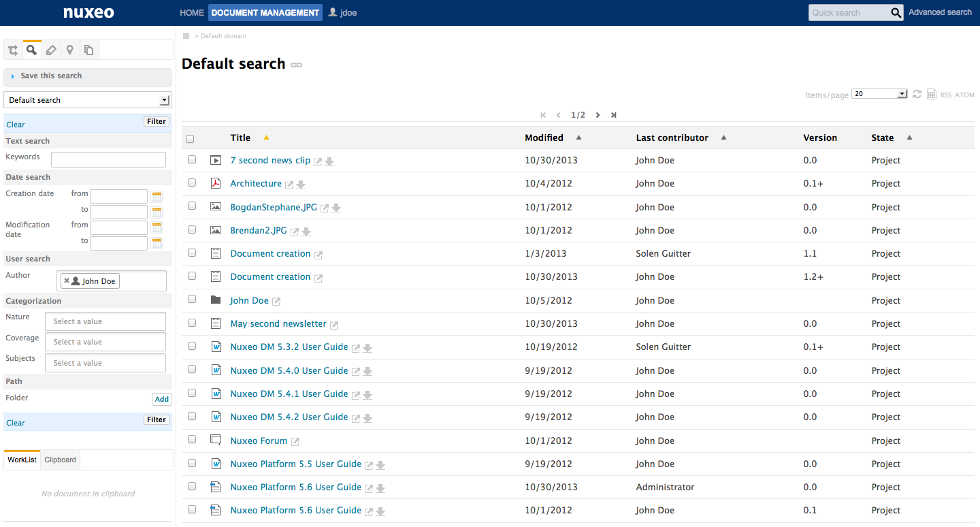Viewport: 980px width, 527px height.
Task: Check the John Doe folder row checkbox
Action: 192,299
